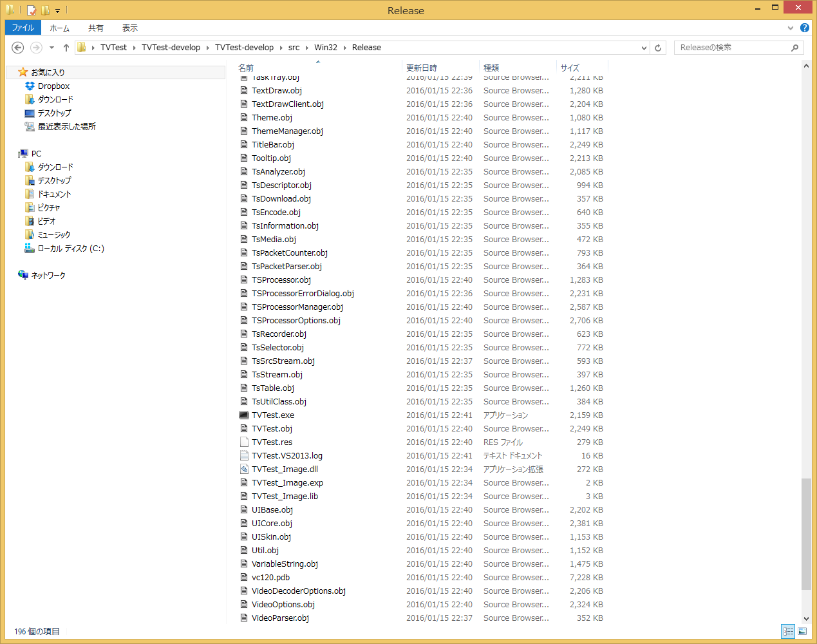Open the 表示 ribbon tab

click(129, 28)
